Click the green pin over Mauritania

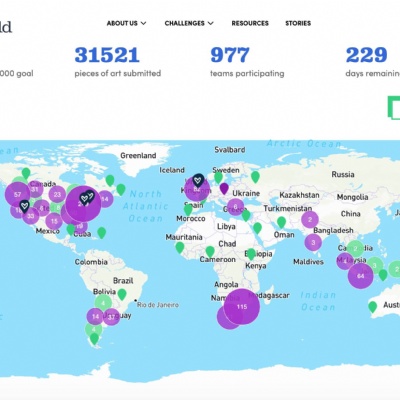(180, 248)
